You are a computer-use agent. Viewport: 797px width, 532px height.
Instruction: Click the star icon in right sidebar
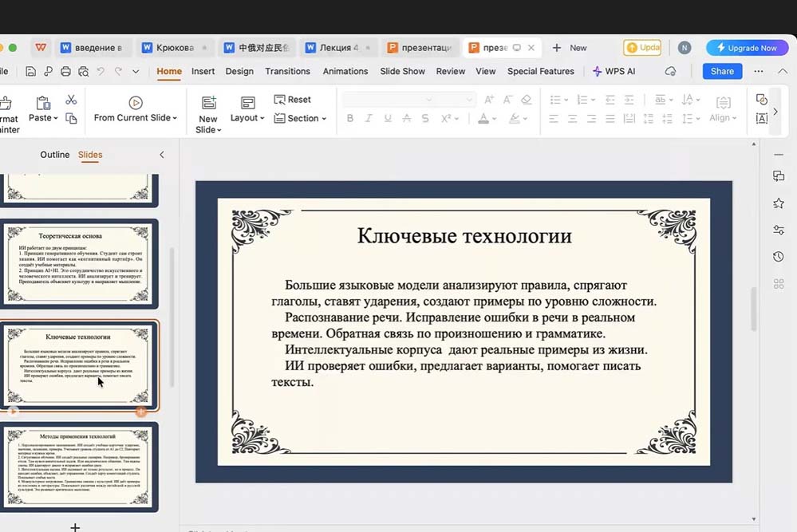coord(778,203)
